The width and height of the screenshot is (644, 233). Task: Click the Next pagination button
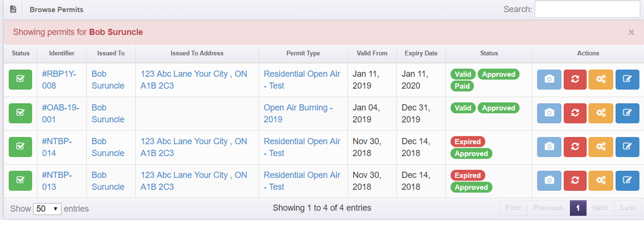click(600, 208)
